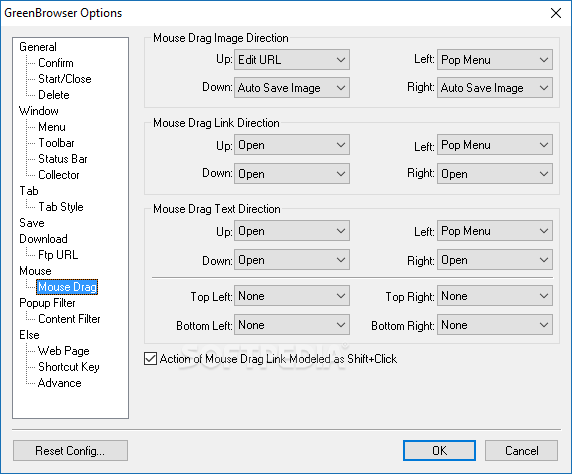Open the Confirm settings page
Viewport: 572px width, 474px height.
[56, 63]
